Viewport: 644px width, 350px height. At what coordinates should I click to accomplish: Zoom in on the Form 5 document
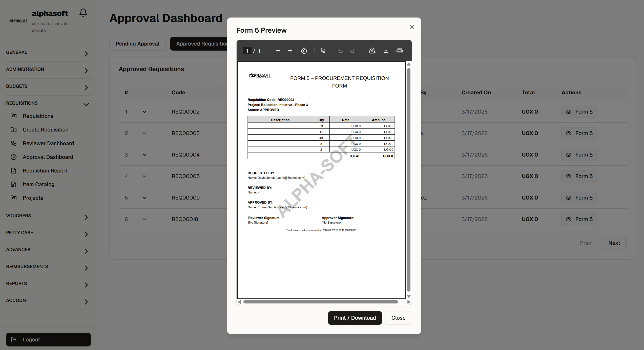290,51
